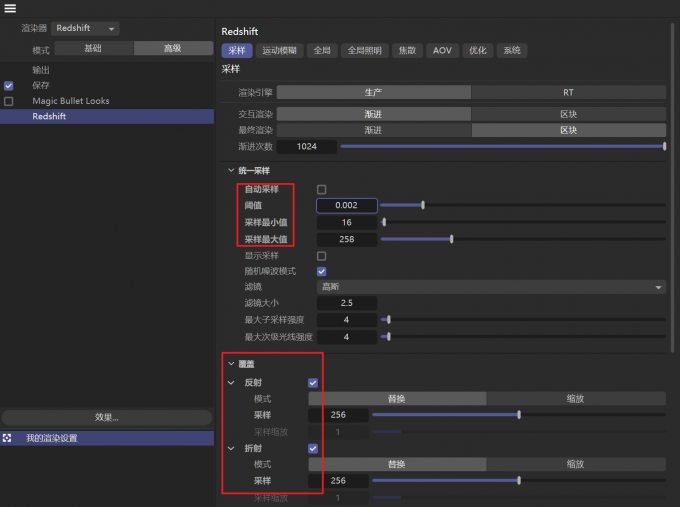Image resolution: width=680 pixels, height=507 pixels.
Task: Open the 系统 tab
Action: coord(512,50)
